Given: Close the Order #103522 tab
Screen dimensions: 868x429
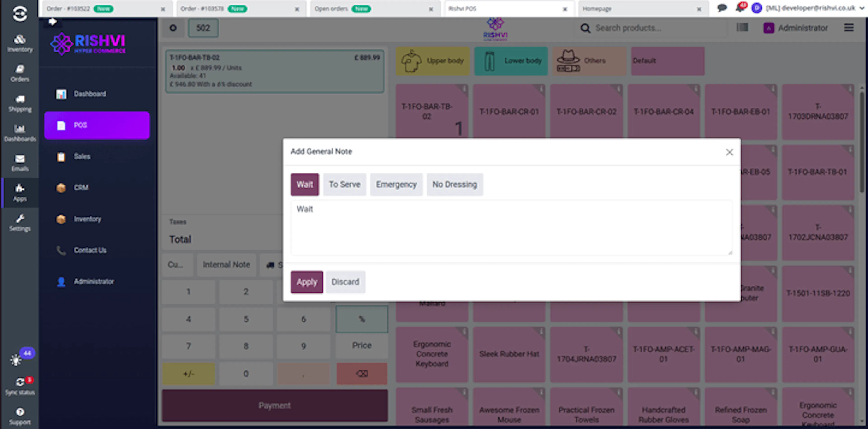Looking at the screenshot, I should (163, 9).
